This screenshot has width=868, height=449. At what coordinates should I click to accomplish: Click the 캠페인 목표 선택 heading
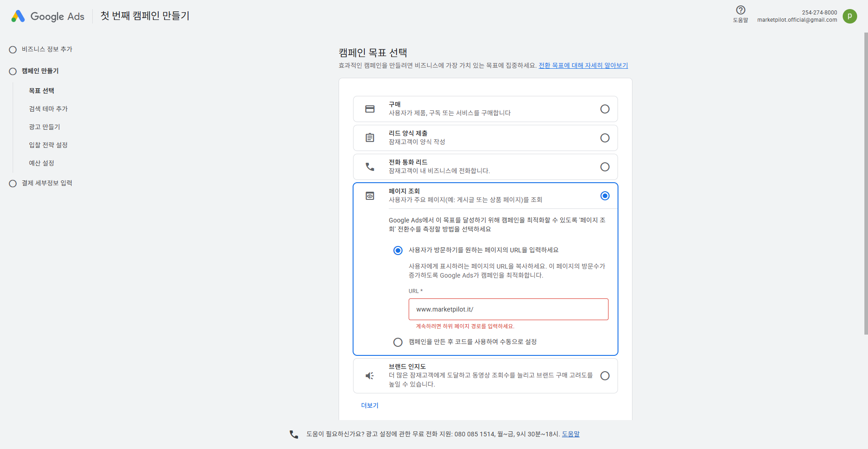click(373, 53)
